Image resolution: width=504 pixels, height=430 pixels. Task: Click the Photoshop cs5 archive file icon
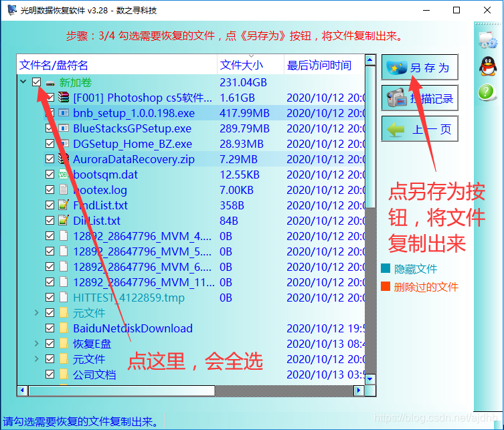coord(64,98)
